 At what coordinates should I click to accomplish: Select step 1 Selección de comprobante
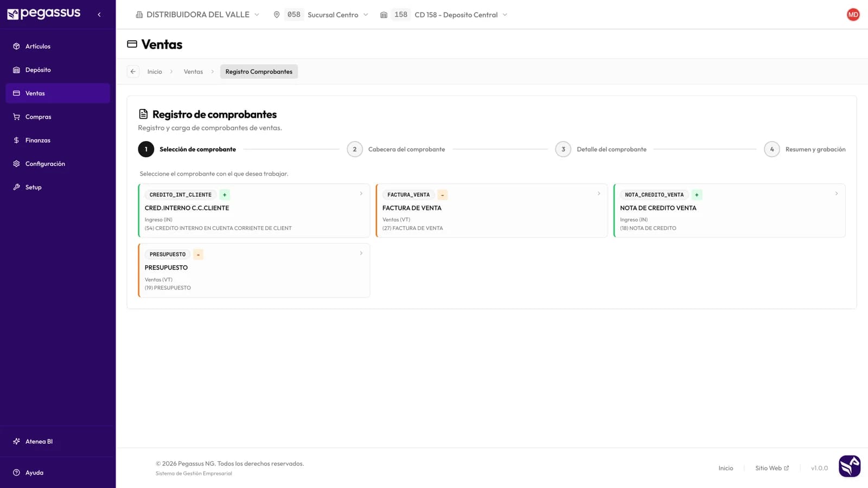tap(187, 149)
